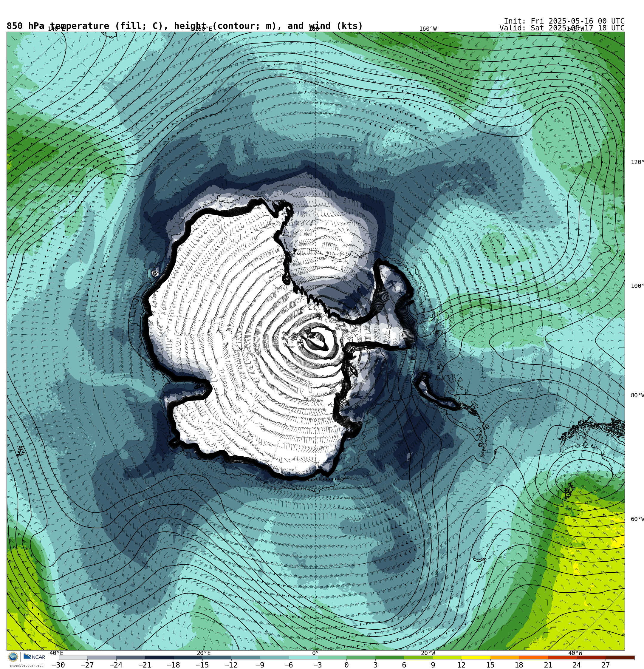Viewport: 644px width, 669px height.
Task: Click the 20°E longitude label at the bottom
Action: (203, 653)
